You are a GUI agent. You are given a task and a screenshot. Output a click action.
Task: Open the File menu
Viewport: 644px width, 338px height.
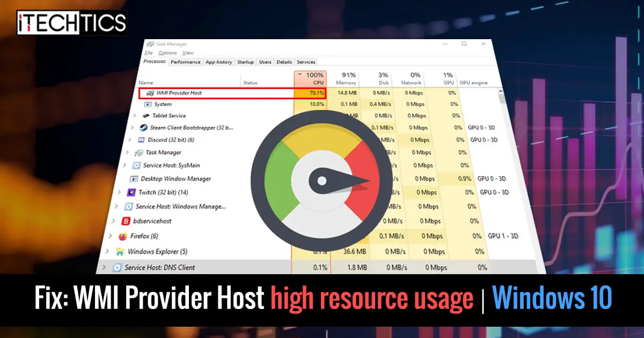coord(149,53)
